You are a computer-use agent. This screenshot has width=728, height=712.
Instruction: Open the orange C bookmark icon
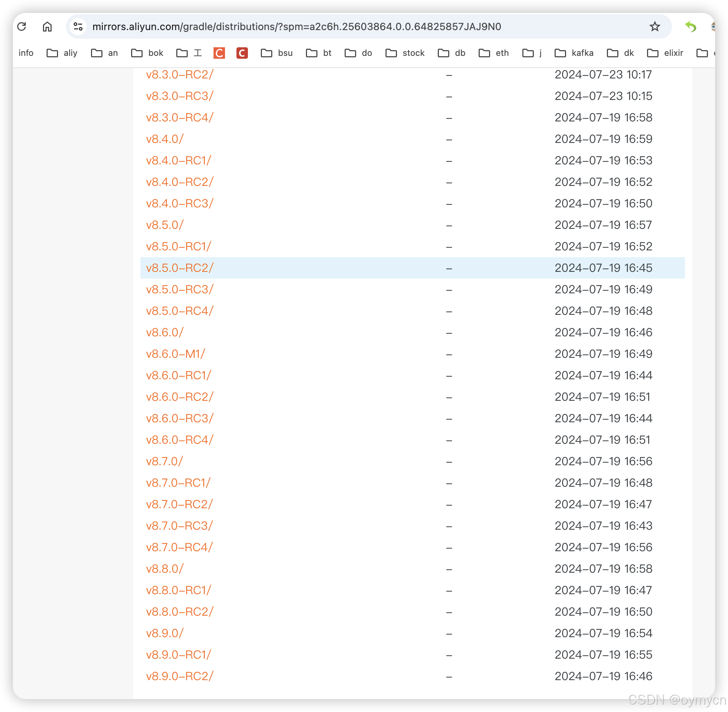(219, 53)
